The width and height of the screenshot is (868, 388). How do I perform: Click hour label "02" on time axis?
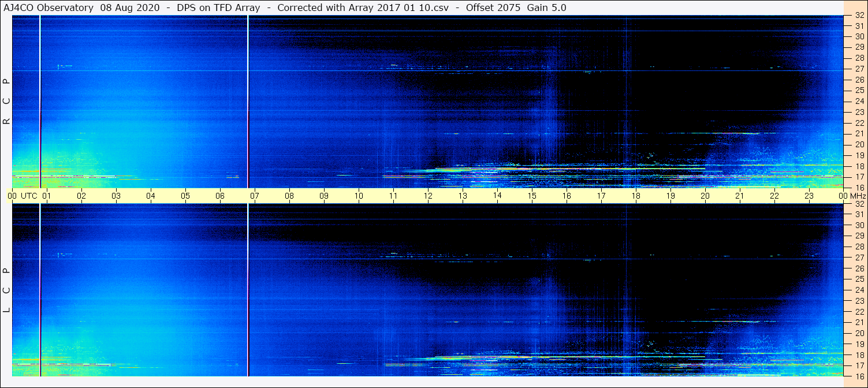[82, 196]
